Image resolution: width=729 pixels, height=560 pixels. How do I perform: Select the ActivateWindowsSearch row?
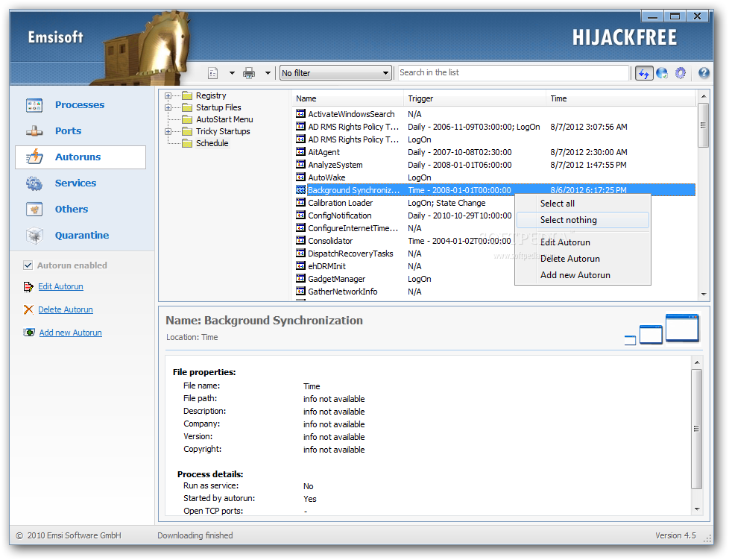(x=493, y=114)
